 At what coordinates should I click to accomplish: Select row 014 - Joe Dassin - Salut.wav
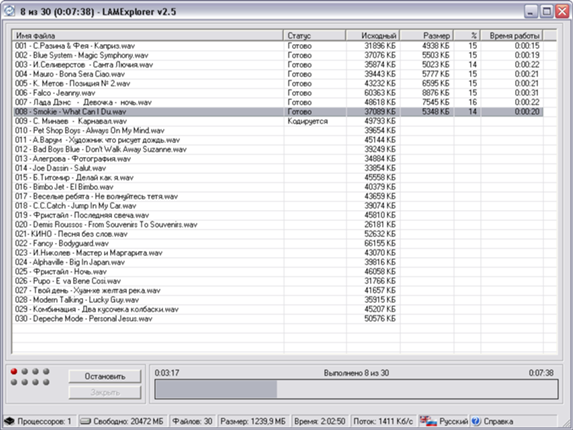(x=278, y=168)
